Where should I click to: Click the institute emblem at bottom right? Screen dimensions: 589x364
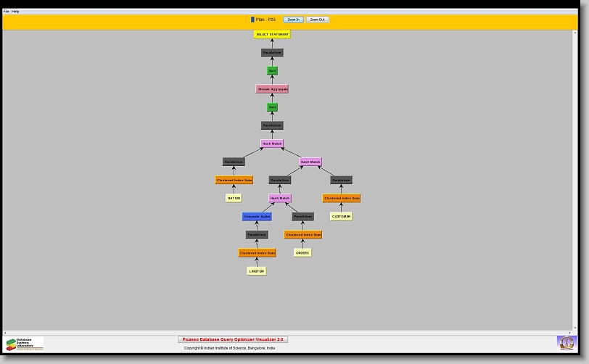(565, 342)
